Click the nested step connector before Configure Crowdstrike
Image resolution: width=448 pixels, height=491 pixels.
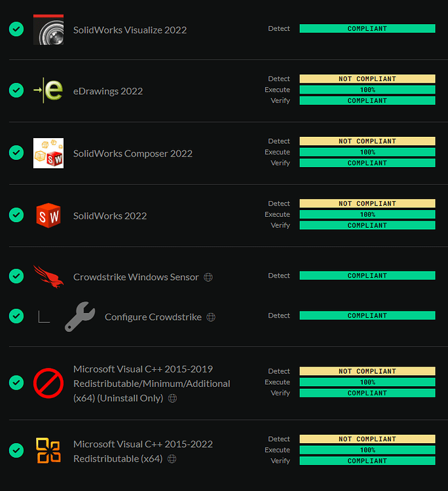[x=44, y=317]
